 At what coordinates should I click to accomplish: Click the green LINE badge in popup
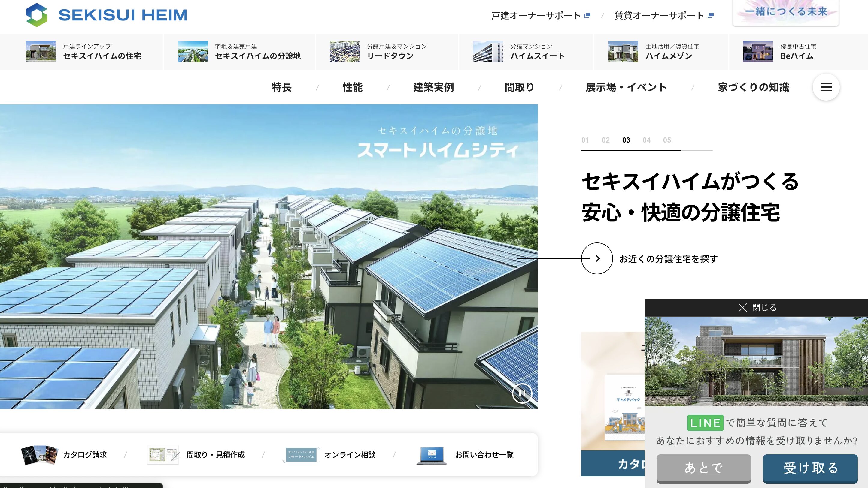705,423
